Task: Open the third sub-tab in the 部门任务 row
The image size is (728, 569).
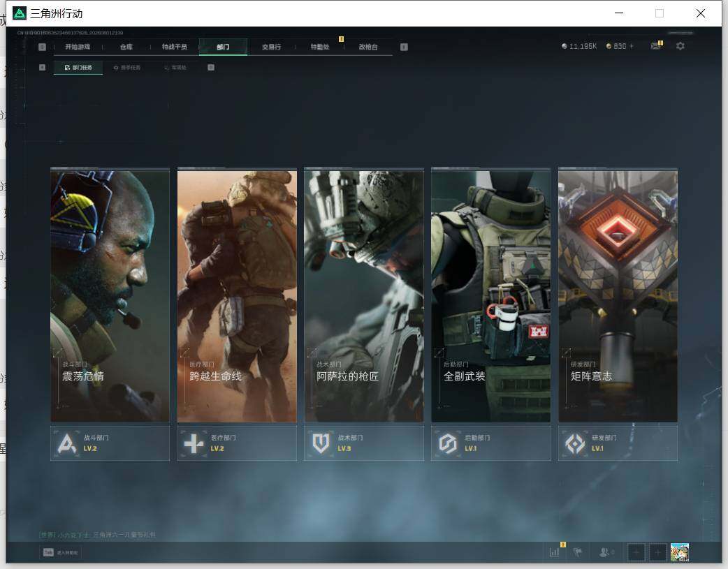Action: tap(175, 67)
